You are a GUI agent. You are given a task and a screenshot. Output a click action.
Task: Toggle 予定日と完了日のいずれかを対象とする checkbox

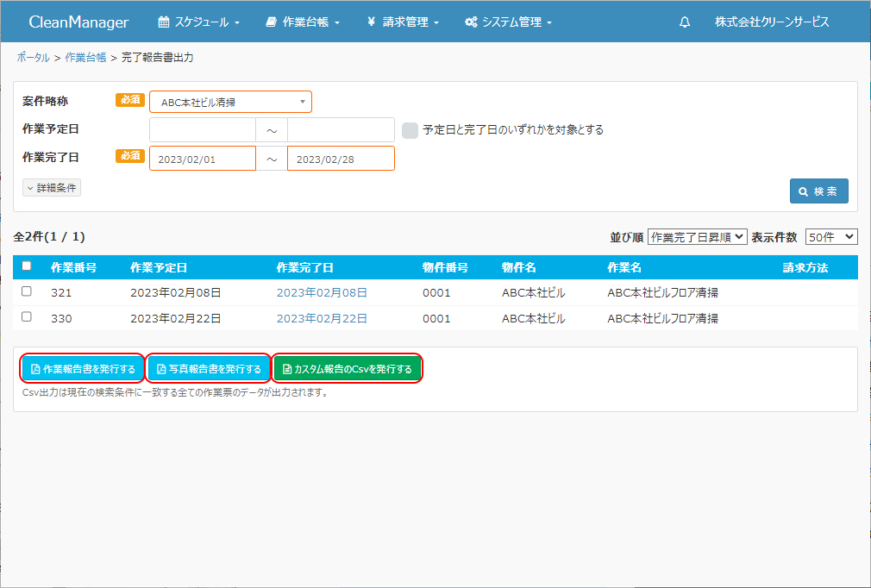click(x=410, y=130)
